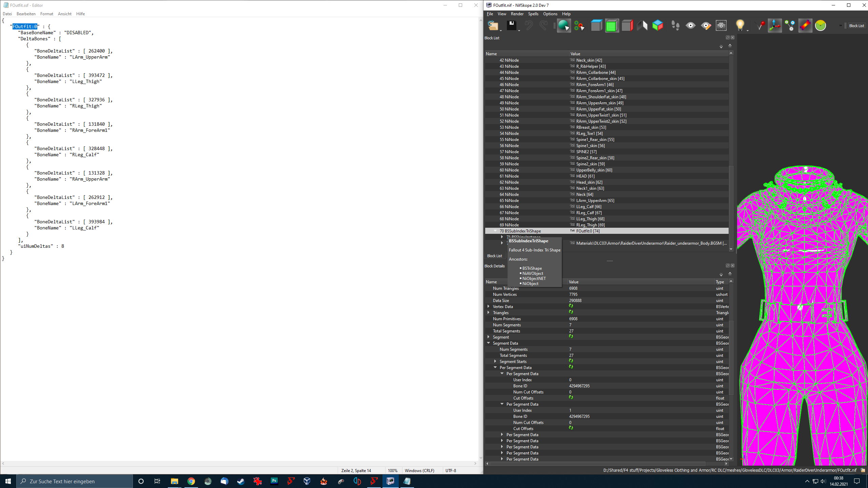Viewport: 868px width, 488px height.
Task: Open Steam from the Windows taskbar
Action: (x=241, y=481)
